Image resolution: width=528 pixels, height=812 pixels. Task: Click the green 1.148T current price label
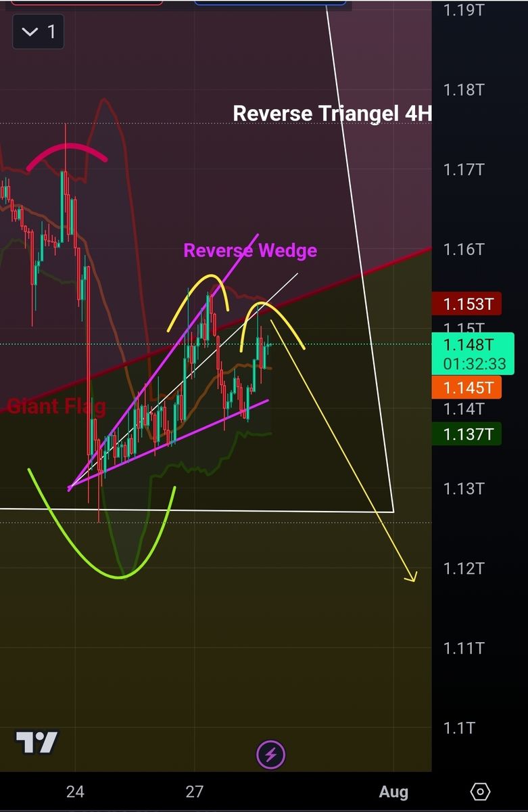tap(474, 354)
